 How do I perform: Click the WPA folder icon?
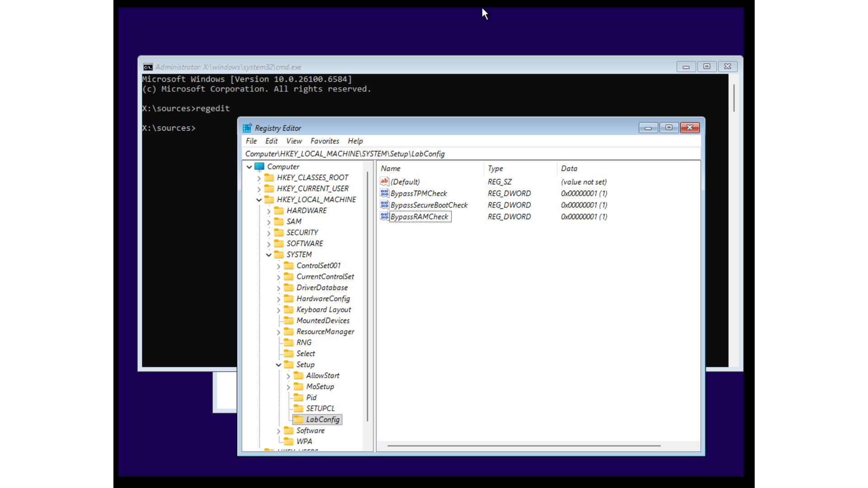pos(289,441)
